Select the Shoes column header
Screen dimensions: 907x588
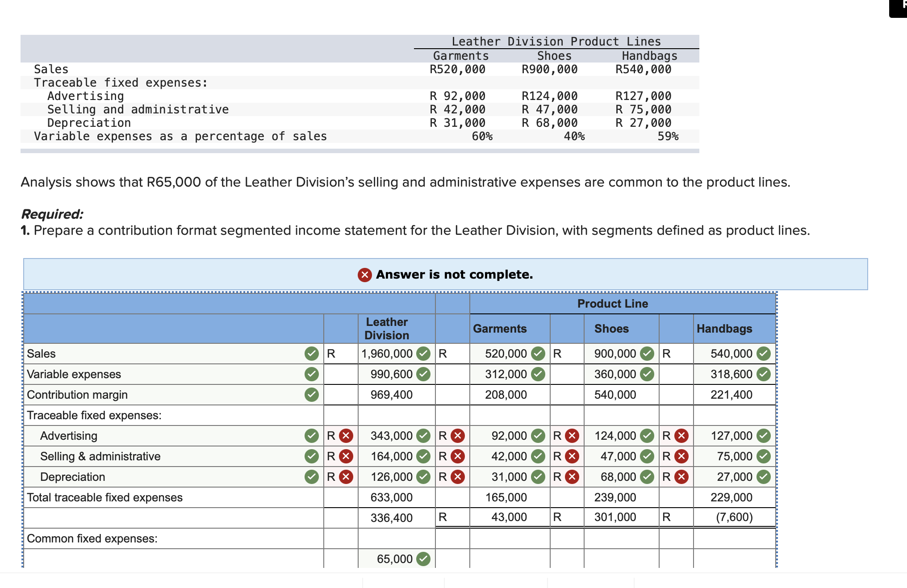(x=611, y=329)
